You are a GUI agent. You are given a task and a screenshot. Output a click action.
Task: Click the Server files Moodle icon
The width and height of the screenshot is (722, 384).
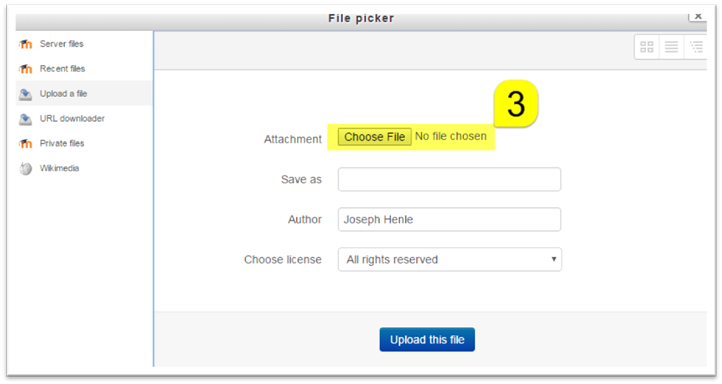[25, 44]
